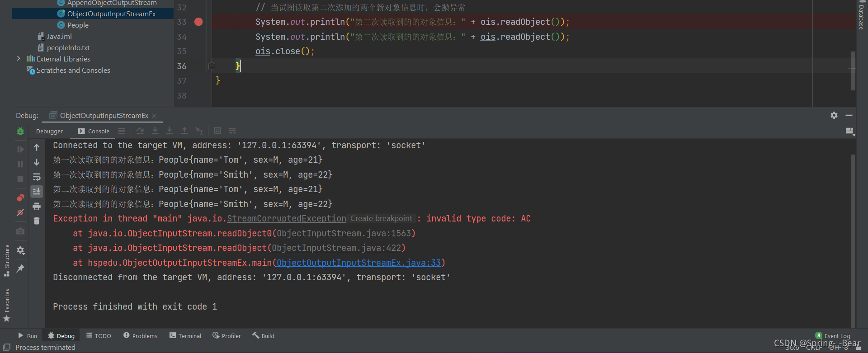Select Java.iml file in project tree
The image size is (868, 353).
pos(54,36)
